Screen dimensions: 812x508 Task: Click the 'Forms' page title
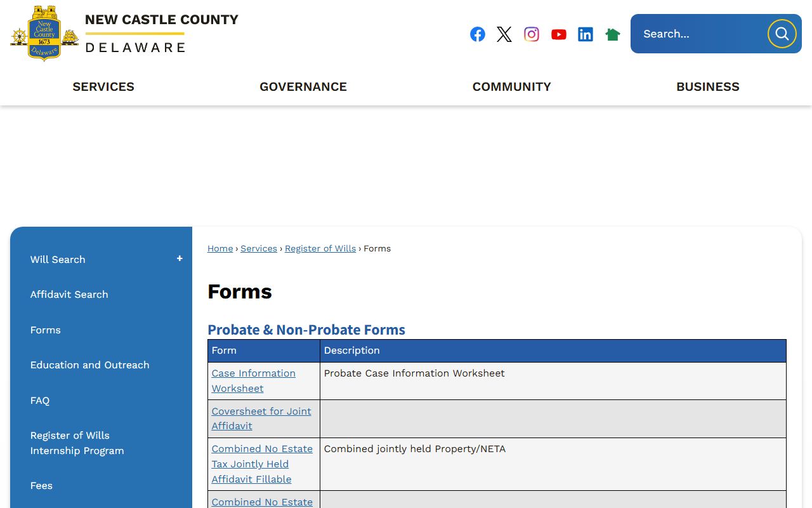[x=240, y=291]
